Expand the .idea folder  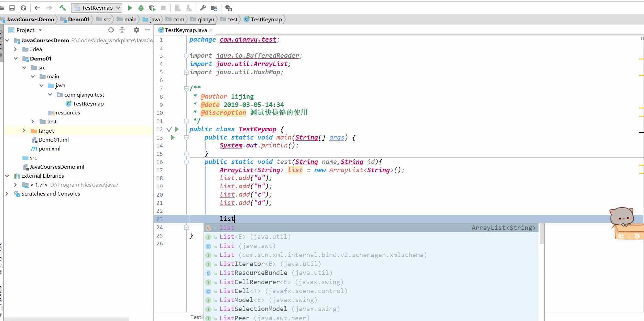pos(15,49)
